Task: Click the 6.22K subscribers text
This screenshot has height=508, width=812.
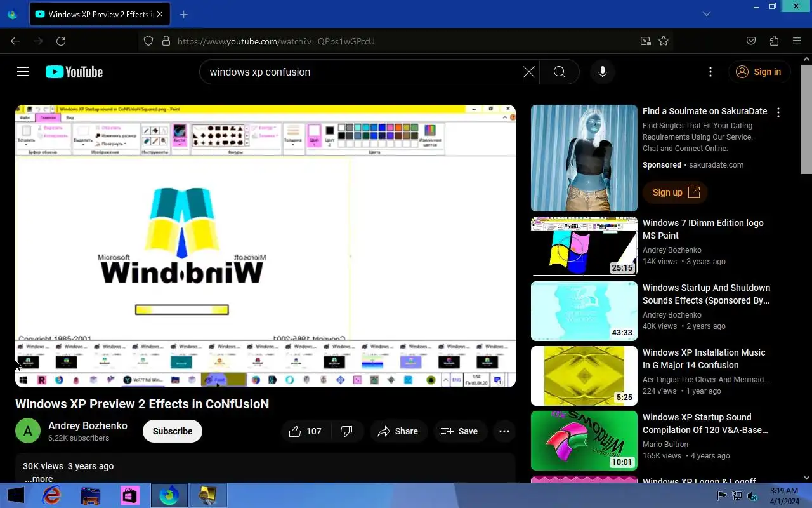Action: [x=79, y=438]
